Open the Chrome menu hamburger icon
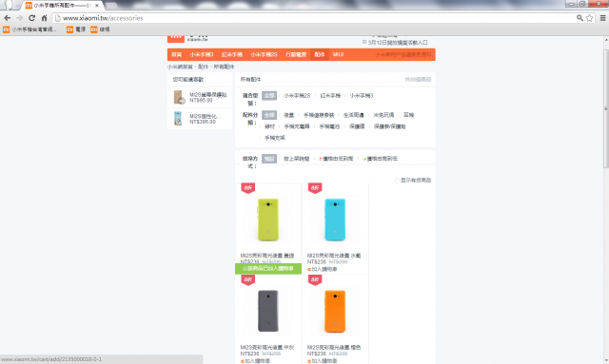This screenshot has height=364, width=609. [x=602, y=18]
